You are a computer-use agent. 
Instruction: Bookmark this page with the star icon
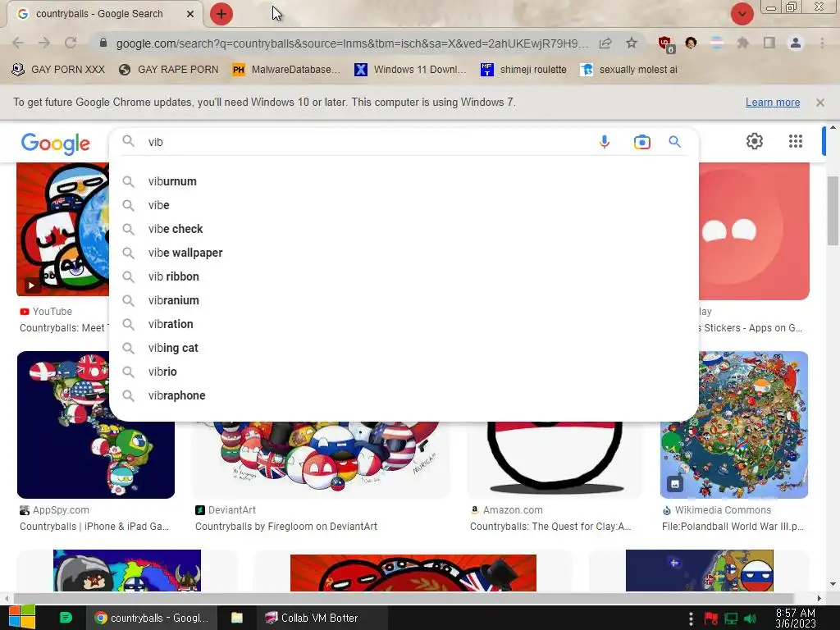[632, 43]
